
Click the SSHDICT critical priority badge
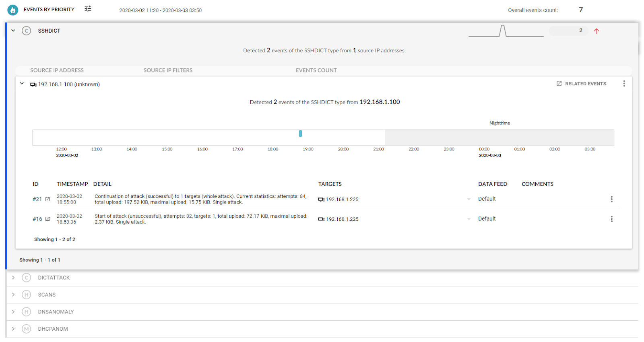(27, 31)
